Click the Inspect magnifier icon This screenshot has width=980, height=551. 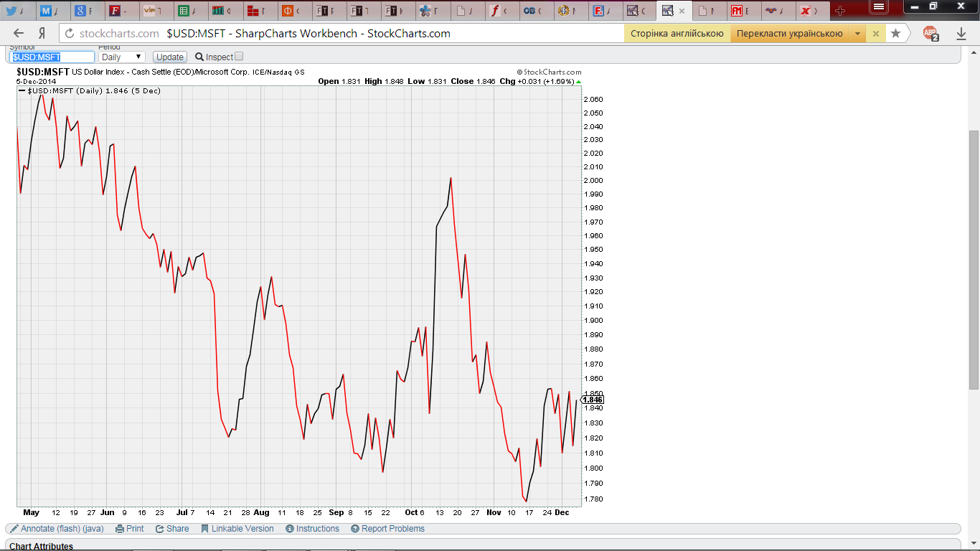pyautogui.click(x=199, y=57)
